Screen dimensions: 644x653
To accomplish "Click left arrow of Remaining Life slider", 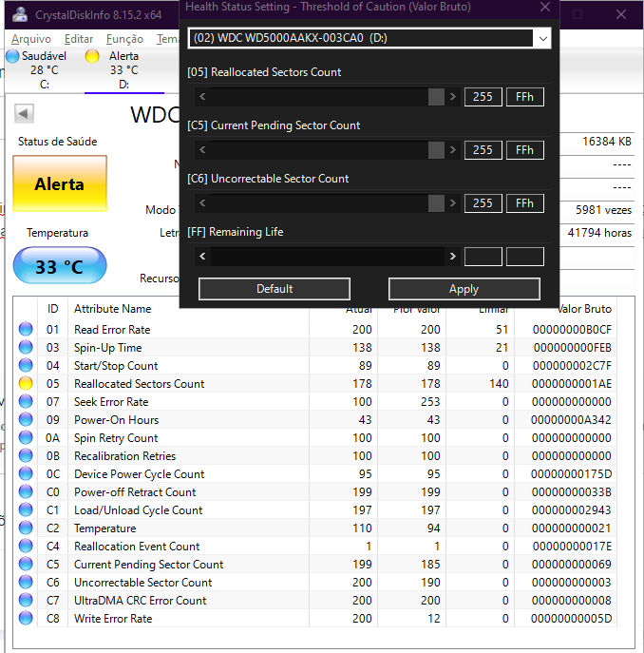I will coord(202,256).
